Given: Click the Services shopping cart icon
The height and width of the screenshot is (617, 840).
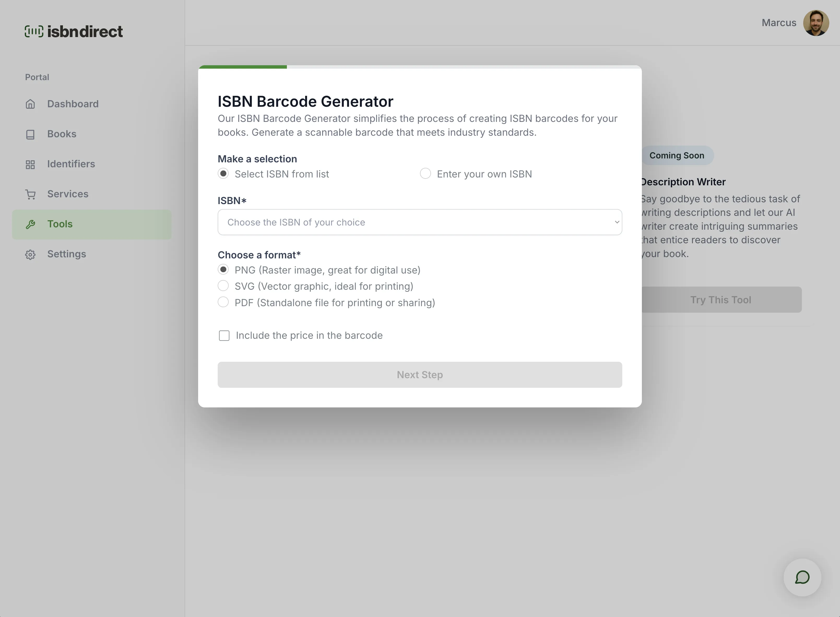Looking at the screenshot, I should pyautogui.click(x=30, y=194).
